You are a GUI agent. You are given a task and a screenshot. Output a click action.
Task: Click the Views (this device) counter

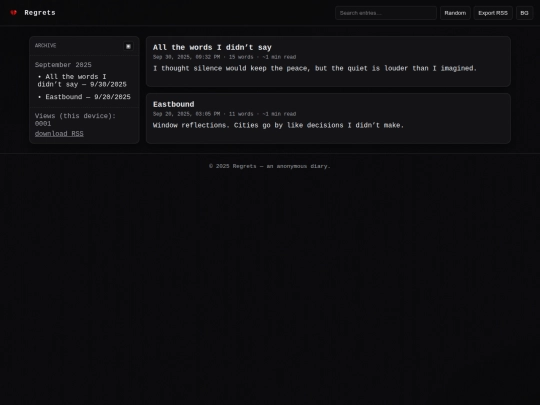pos(75,120)
